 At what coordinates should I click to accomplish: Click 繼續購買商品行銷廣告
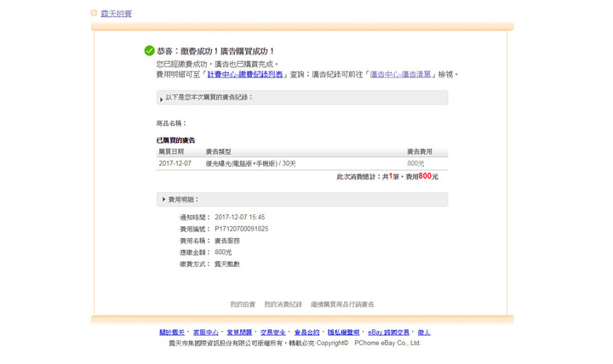tap(342, 304)
